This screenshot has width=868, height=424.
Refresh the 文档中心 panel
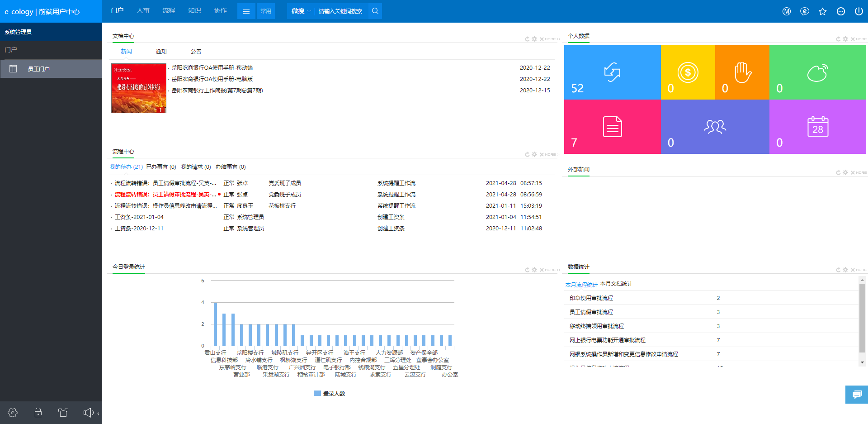tap(527, 39)
